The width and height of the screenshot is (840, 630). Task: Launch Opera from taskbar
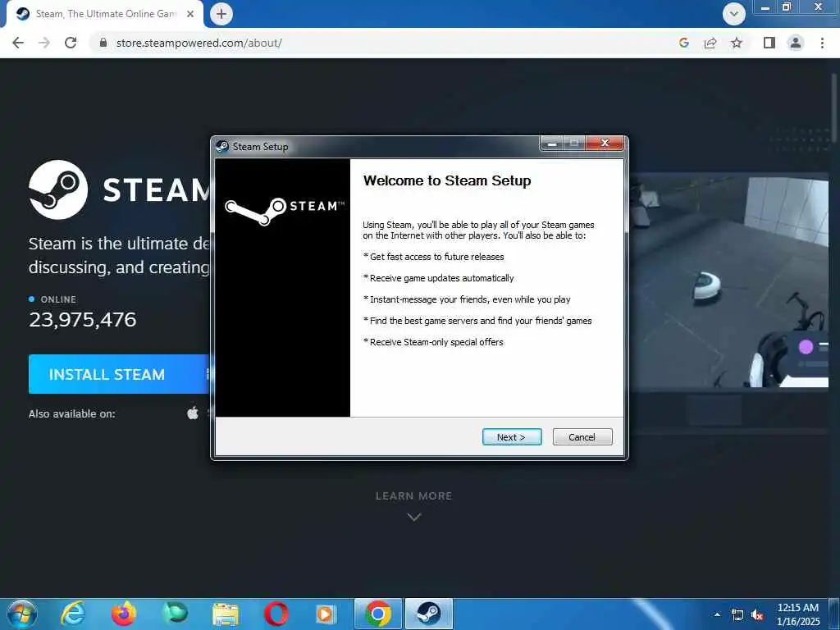pos(276,614)
